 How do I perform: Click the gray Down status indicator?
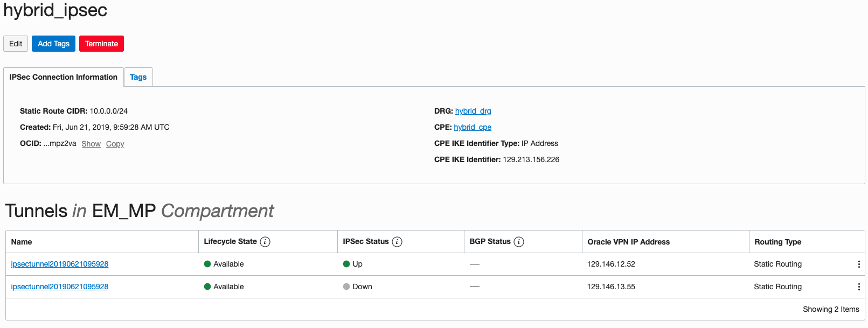click(x=346, y=287)
